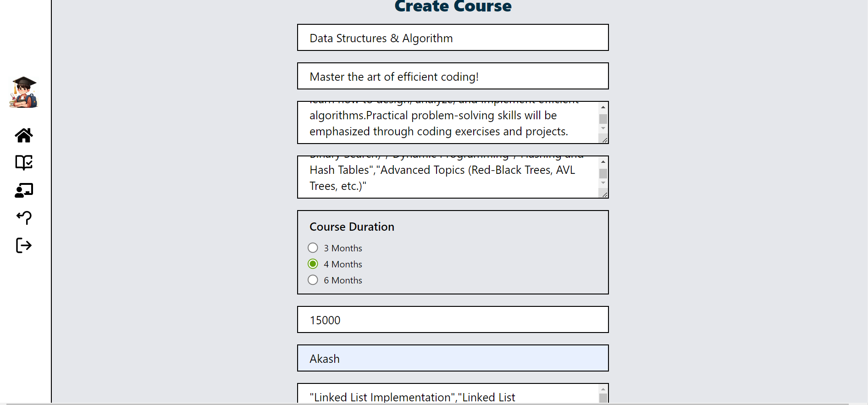
Task: Click the price field showing 15000
Action: click(453, 320)
